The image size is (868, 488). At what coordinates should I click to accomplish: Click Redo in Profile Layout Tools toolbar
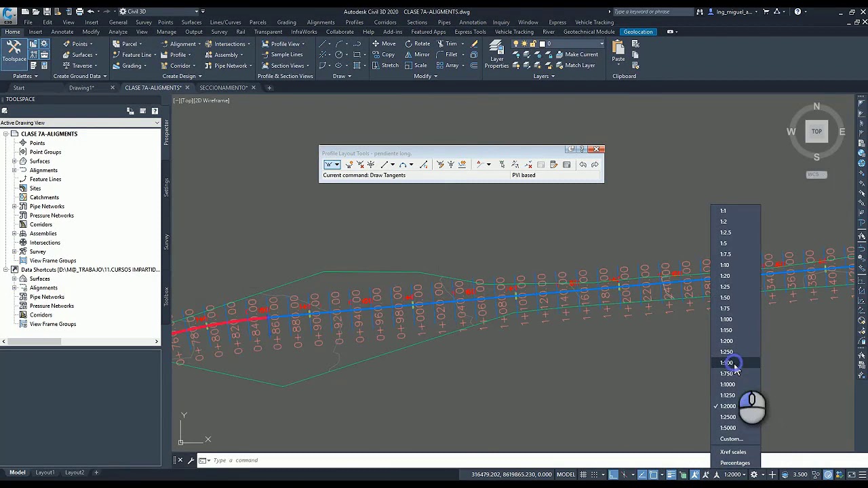pos(595,165)
